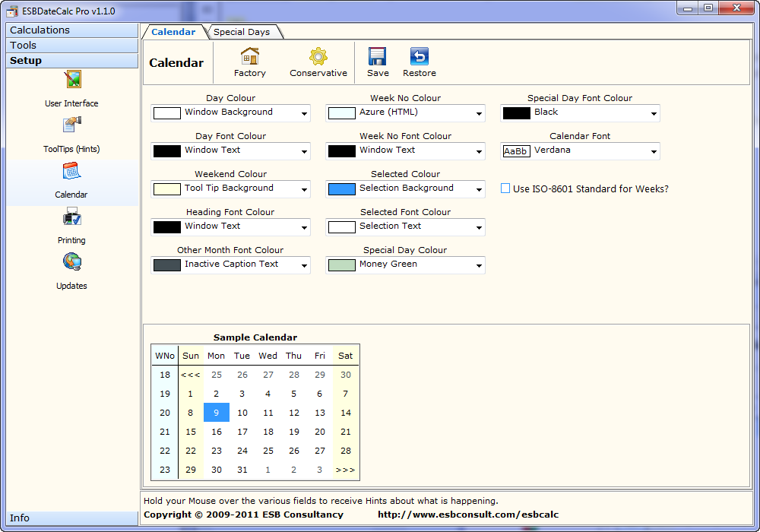The image size is (760, 532).
Task: Click the Wed column header
Action: tap(268, 356)
